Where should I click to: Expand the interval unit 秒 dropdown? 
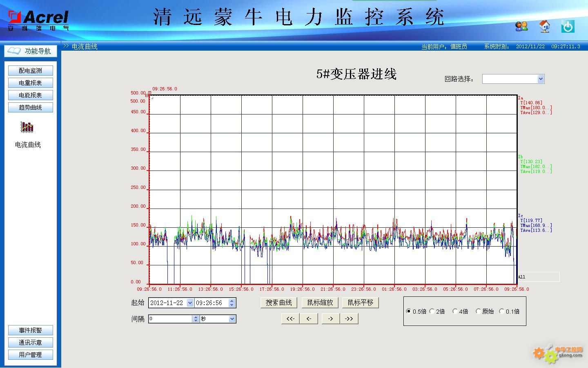232,319
